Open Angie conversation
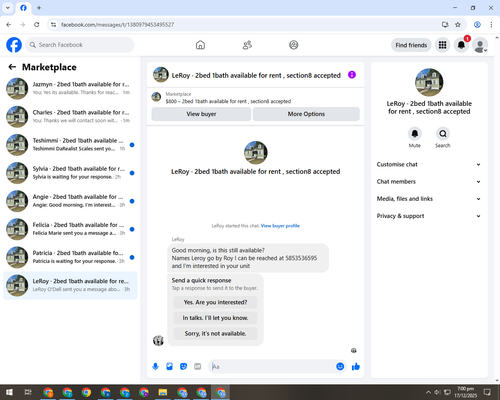Image resolution: width=500 pixels, height=400 pixels. click(x=70, y=201)
